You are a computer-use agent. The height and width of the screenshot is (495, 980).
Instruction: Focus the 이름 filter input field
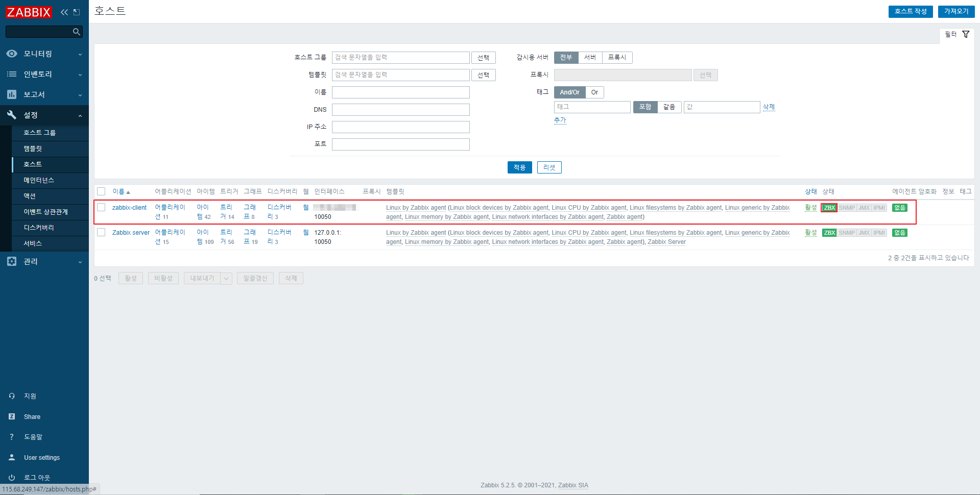400,92
